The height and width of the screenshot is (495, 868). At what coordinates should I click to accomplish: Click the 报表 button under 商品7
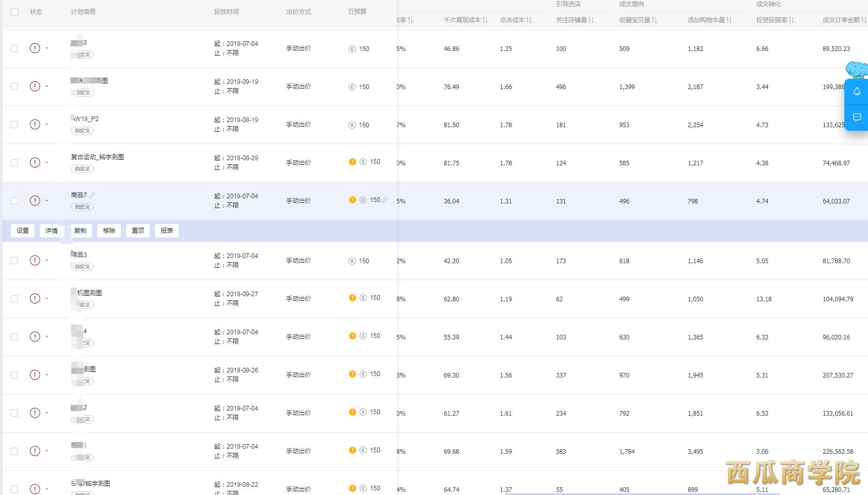[x=167, y=231]
